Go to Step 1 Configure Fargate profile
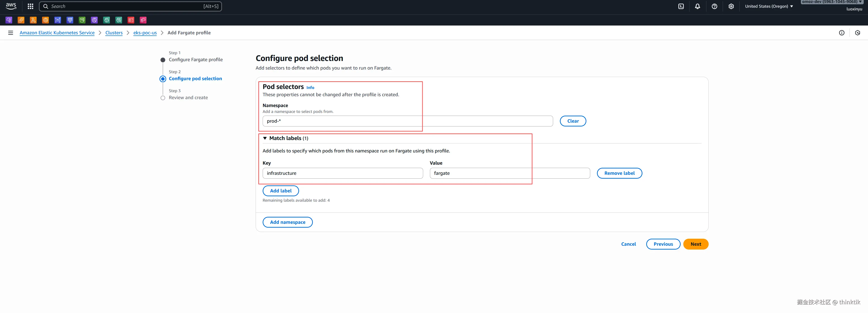Image resolution: width=868 pixels, height=313 pixels. 196,60
